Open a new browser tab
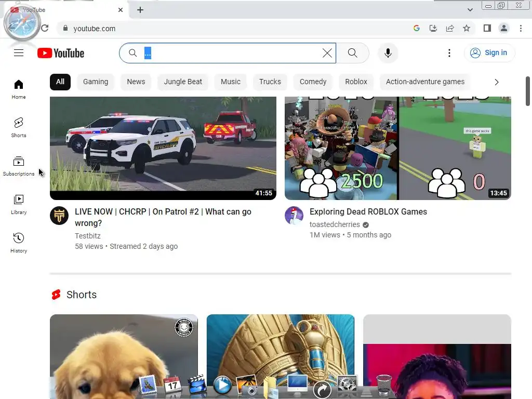 (x=140, y=10)
